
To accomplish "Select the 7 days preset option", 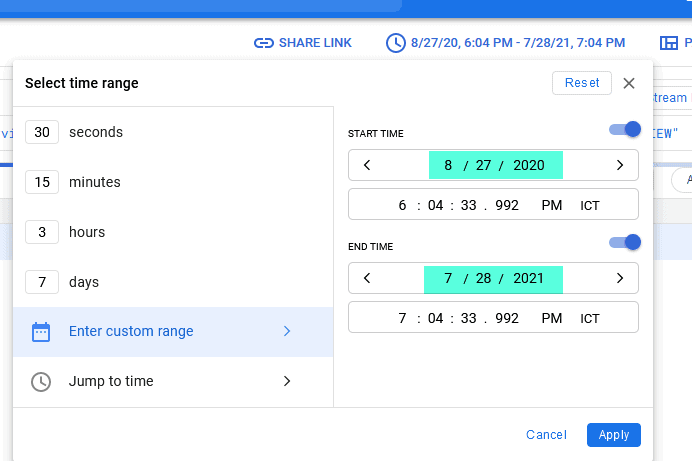I will point(84,282).
